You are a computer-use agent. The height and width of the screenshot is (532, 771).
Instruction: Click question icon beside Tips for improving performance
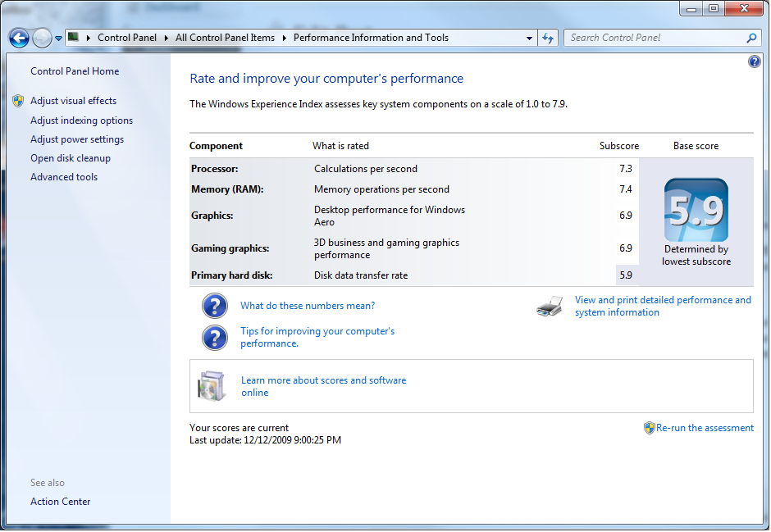coord(215,338)
